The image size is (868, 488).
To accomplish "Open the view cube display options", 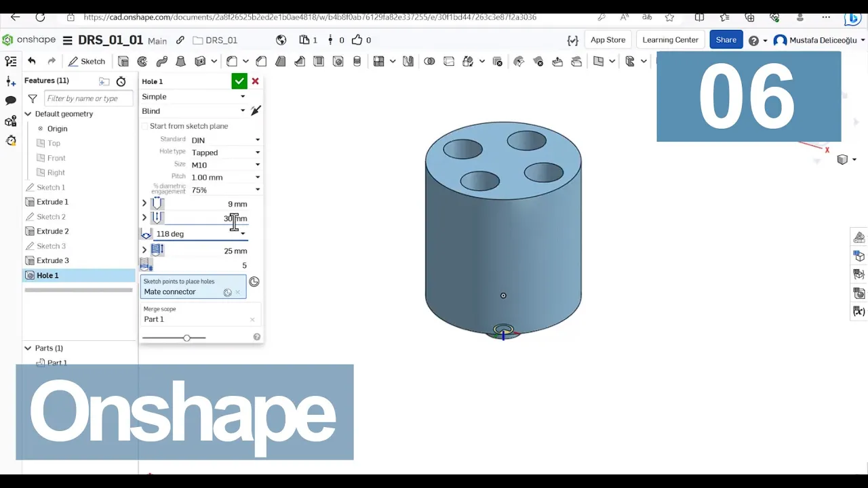I will tap(846, 160).
